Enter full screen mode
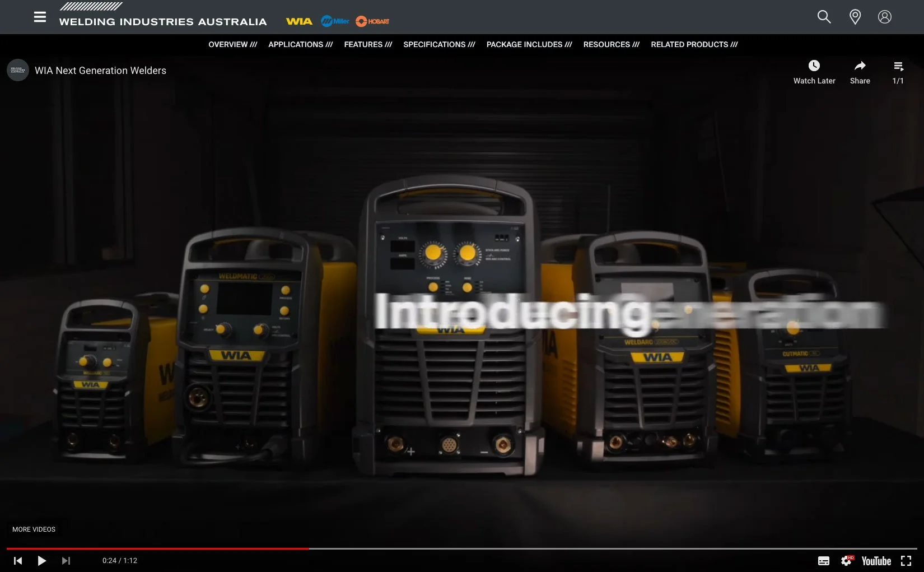Image resolution: width=924 pixels, height=572 pixels. point(906,561)
